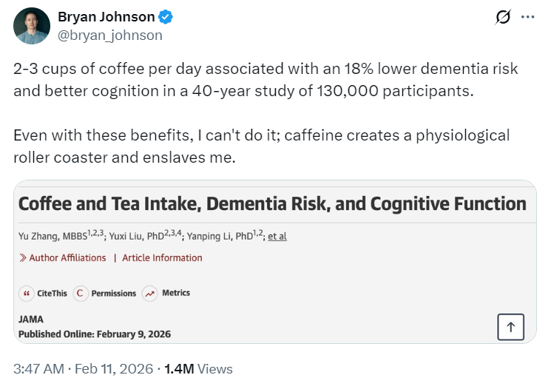Click the Grok icon on tweet
The height and width of the screenshot is (392, 548).
coord(503,17)
